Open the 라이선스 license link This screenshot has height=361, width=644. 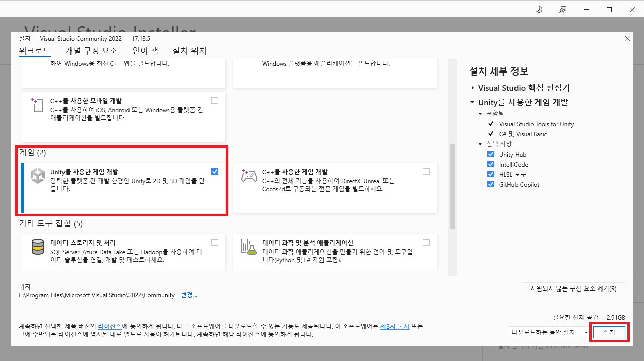click(x=110, y=326)
